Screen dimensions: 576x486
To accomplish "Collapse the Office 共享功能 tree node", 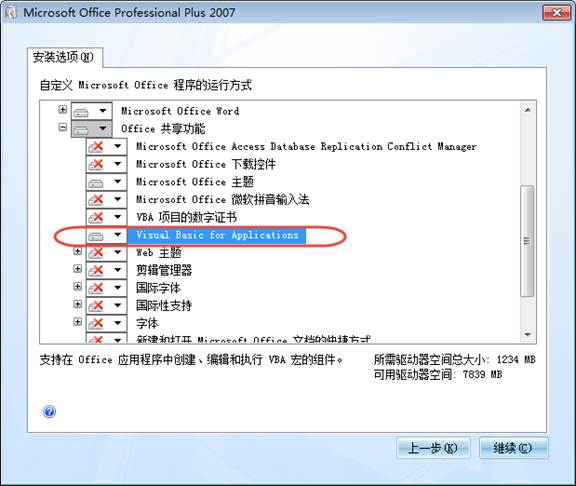I will [x=63, y=127].
